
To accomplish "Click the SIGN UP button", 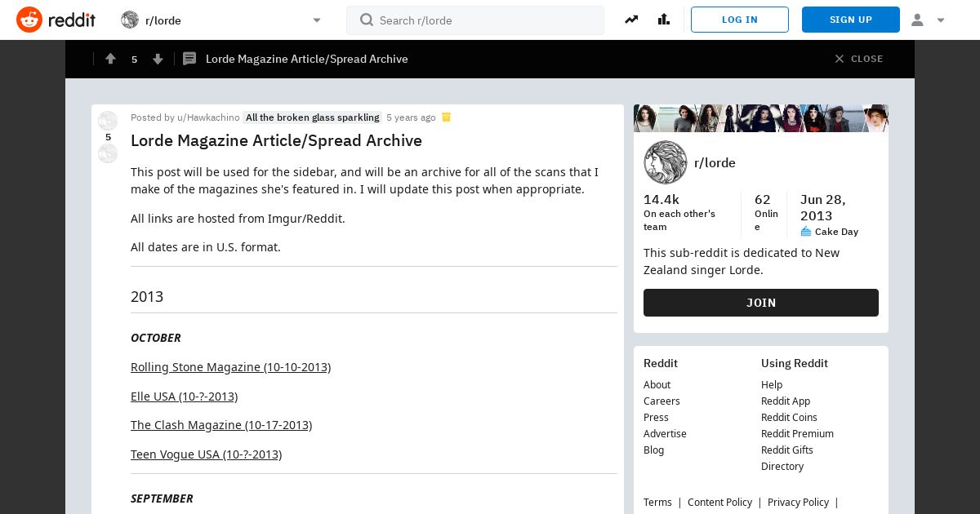I will pos(851,20).
